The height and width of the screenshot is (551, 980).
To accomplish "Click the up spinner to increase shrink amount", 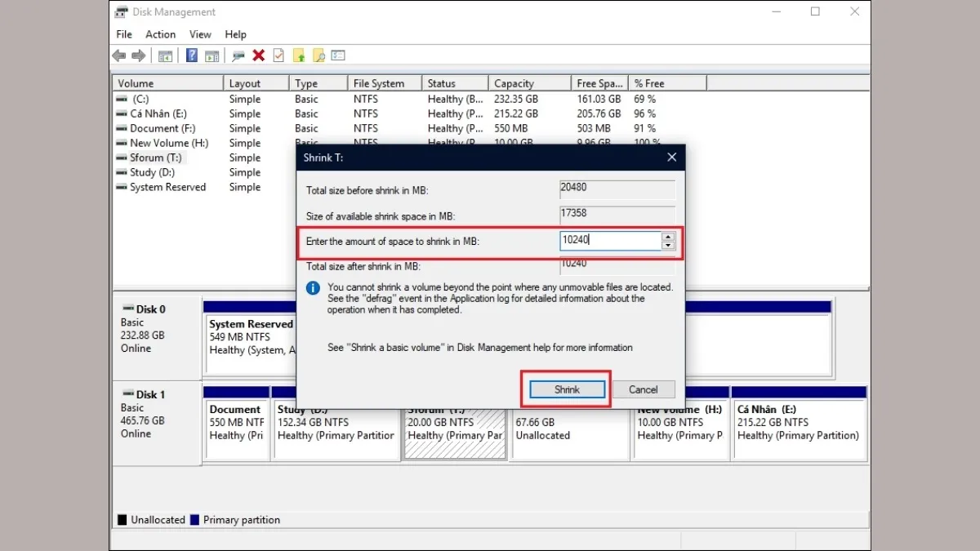I will click(668, 237).
